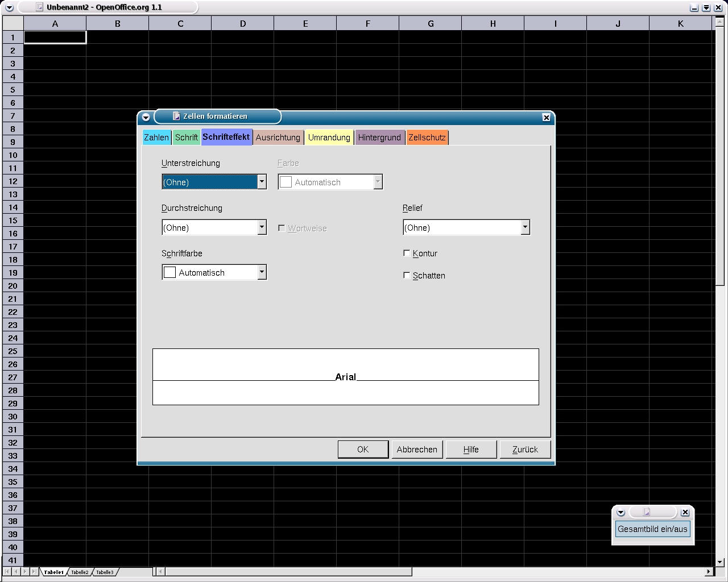Click the horizontal scrollbar right arrow
The width and height of the screenshot is (728, 582).
point(709,571)
